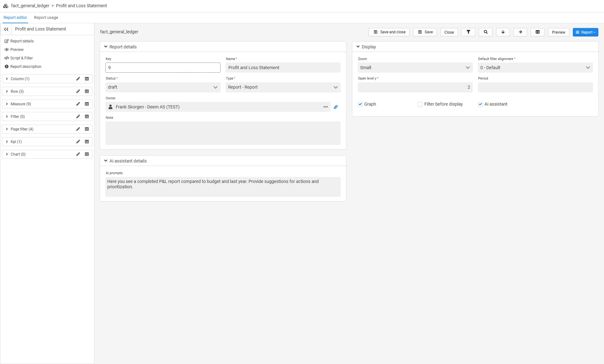
Task: Click the table grid toolbar icon
Action: [537, 32]
